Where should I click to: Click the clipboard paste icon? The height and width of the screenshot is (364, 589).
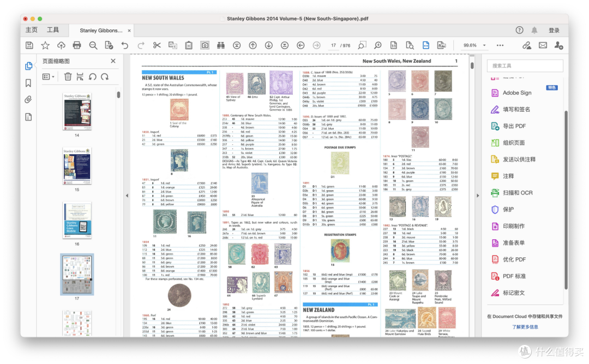tap(189, 45)
